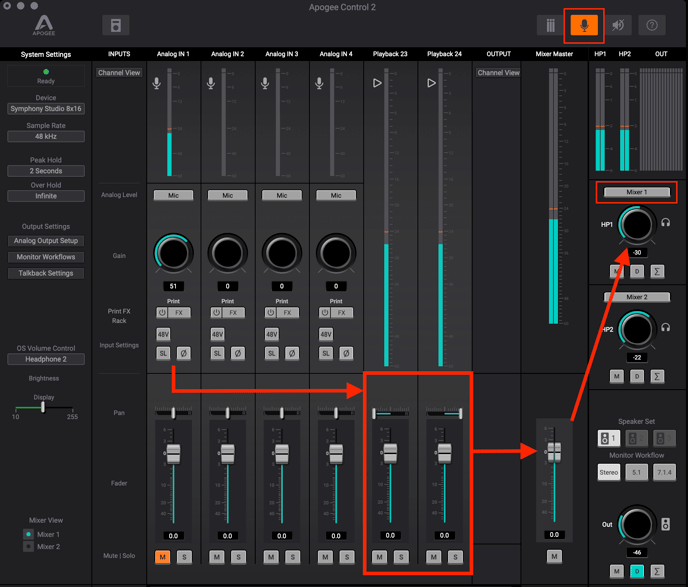Open Analog IN 1 Mic level selector
The image size is (688, 587).
click(x=173, y=195)
